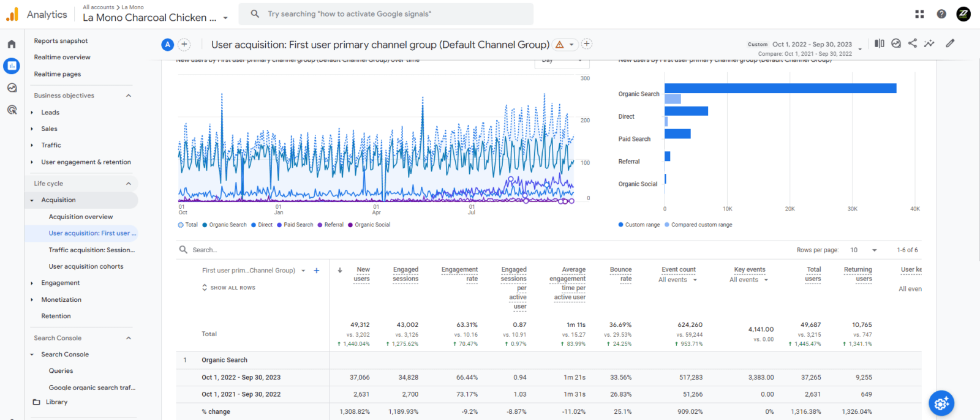Click the Edit comparisons icon
This screenshot has height=420, width=980.
tap(880, 43)
